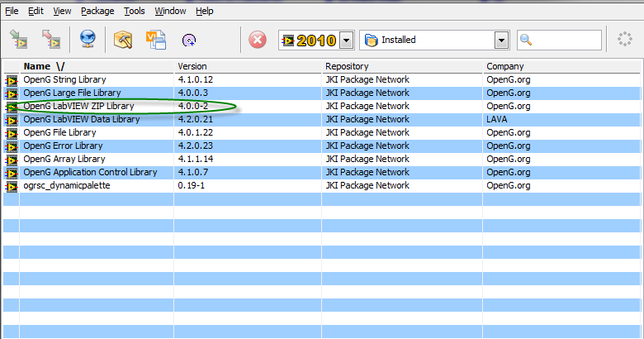Select the OpenG String Library row
This screenshot has height=339, width=644.
(322, 80)
